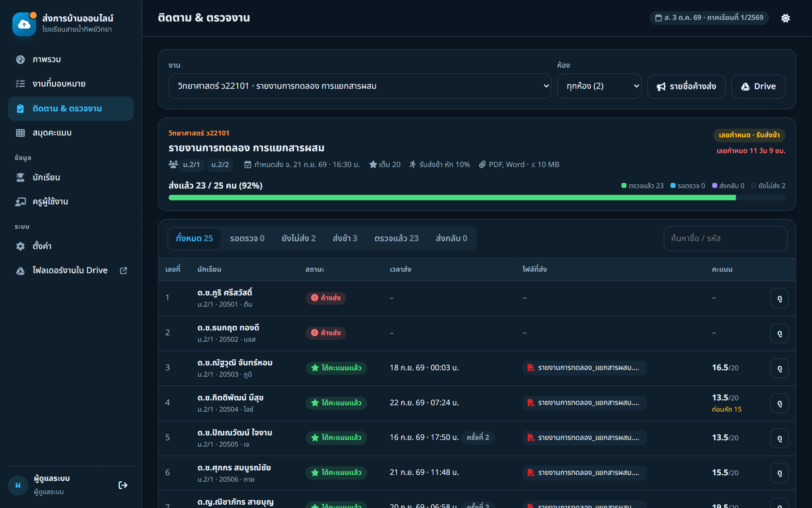Viewport: 812px width, 508px height.
Task: View submission of ด.ช.กิตติพัฒน์ มีสุข
Action: [x=779, y=403]
